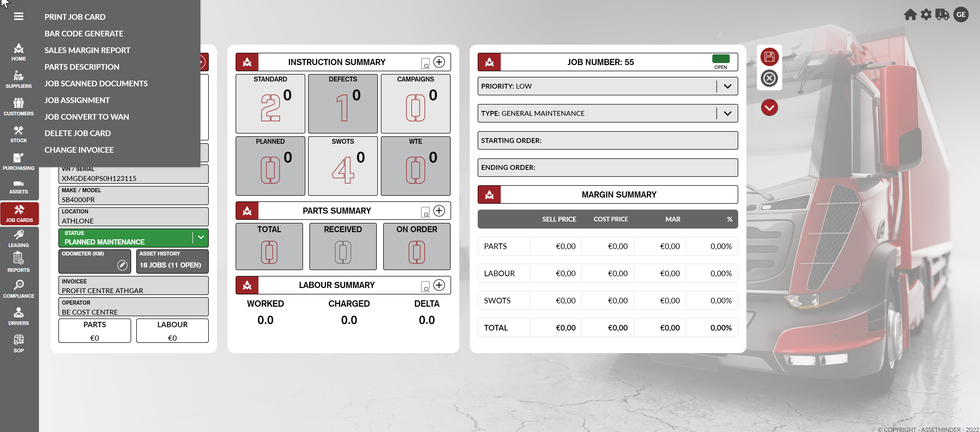Click the circled X cancel icon
The width and height of the screenshot is (980, 432).
click(769, 79)
